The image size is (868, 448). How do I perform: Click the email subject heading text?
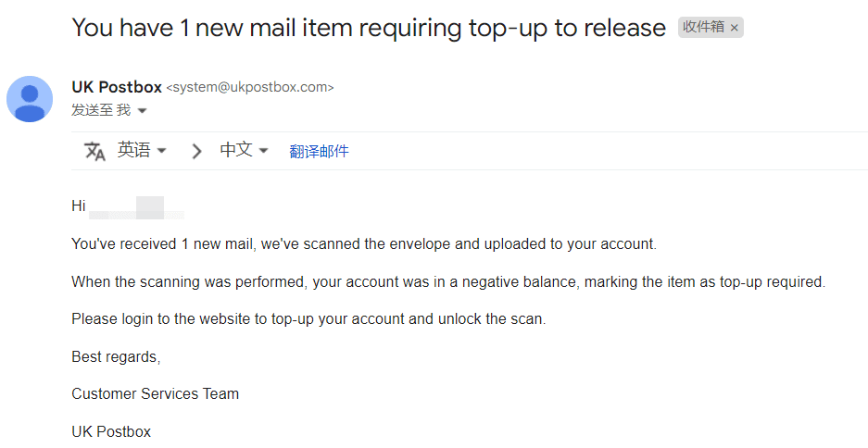tap(369, 28)
